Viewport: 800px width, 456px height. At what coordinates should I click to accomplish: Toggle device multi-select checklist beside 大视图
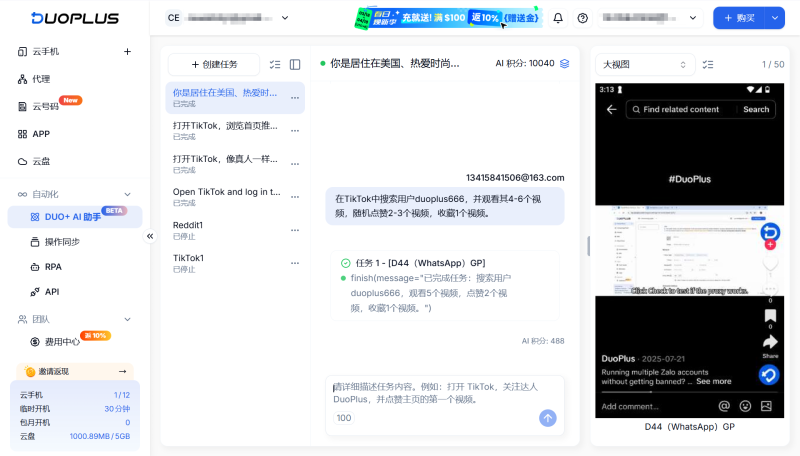coord(708,64)
